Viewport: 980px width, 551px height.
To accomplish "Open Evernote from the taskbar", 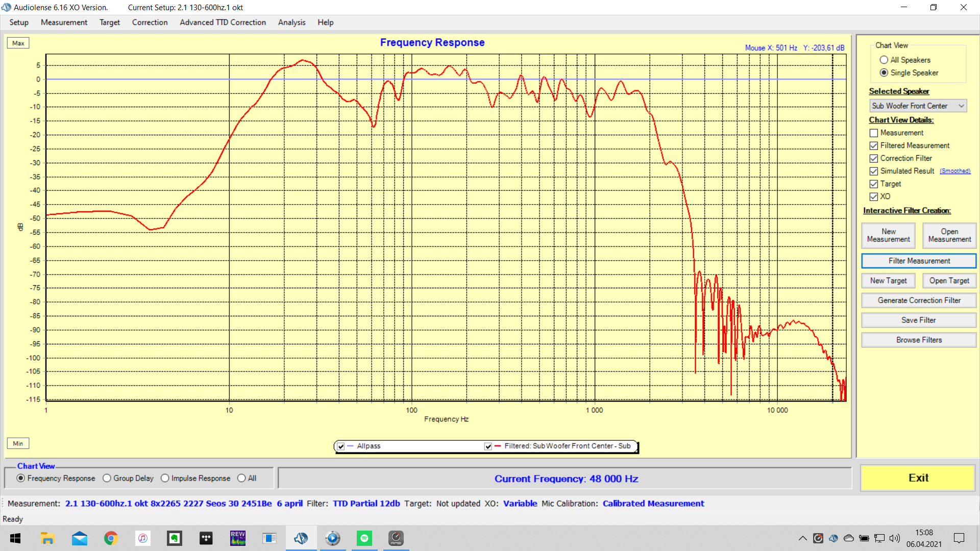I will (x=175, y=538).
